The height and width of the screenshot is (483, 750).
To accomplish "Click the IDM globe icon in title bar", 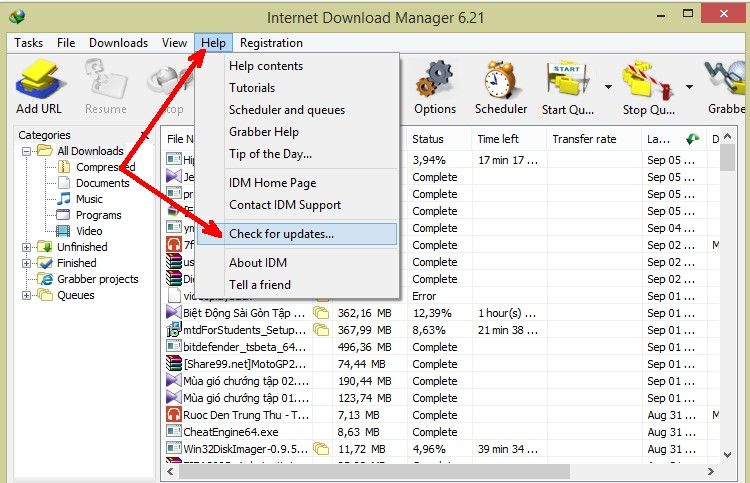I will coord(17,17).
